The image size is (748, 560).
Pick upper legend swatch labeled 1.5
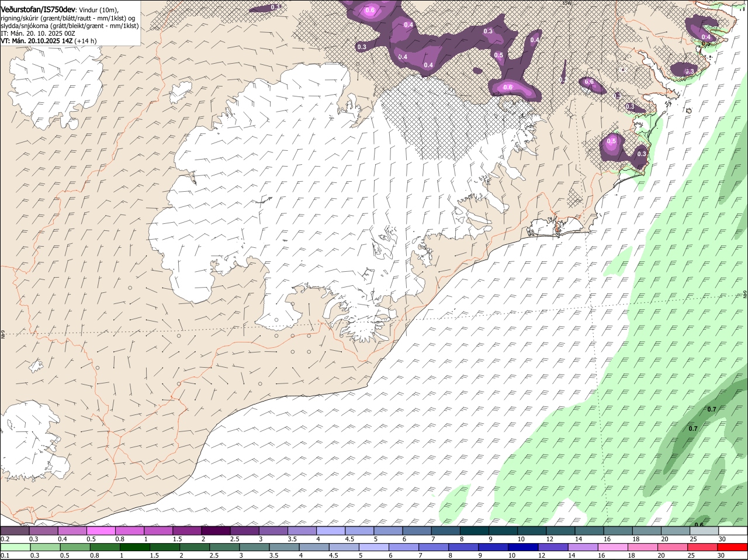[x=187, y=531]
